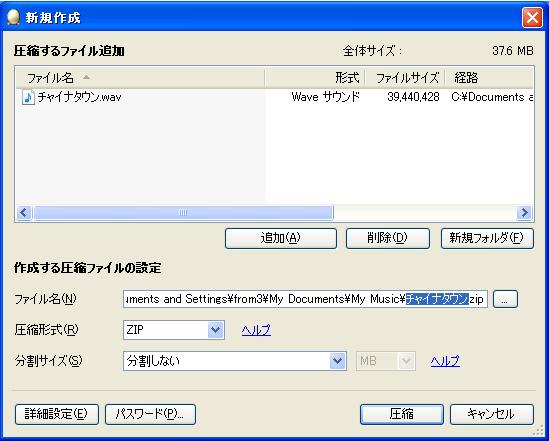Open ヘルプ link next to 圧縮形式

click(x=256, y=330)
